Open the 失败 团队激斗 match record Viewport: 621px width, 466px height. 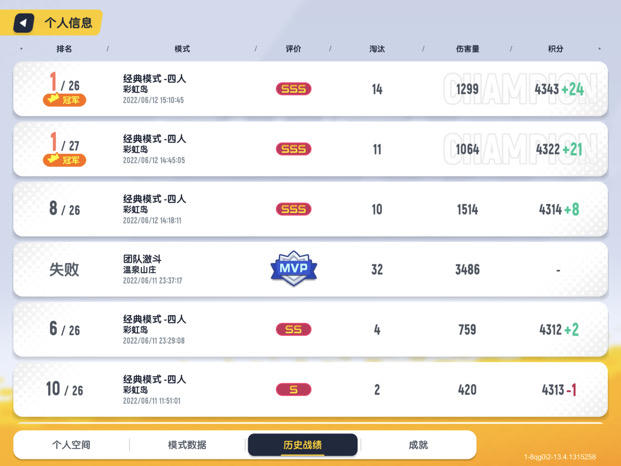point(310,269)
